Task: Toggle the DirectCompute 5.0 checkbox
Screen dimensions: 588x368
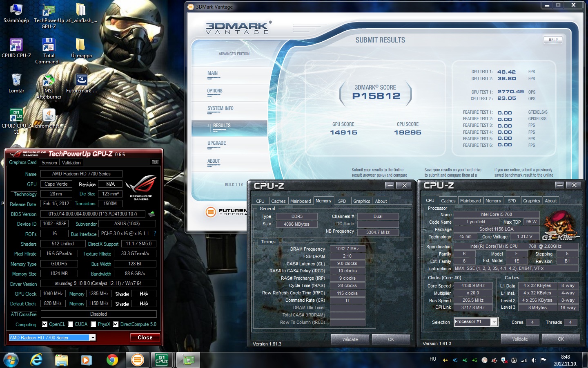Action: pyautogui.click(x=116, y=324)
